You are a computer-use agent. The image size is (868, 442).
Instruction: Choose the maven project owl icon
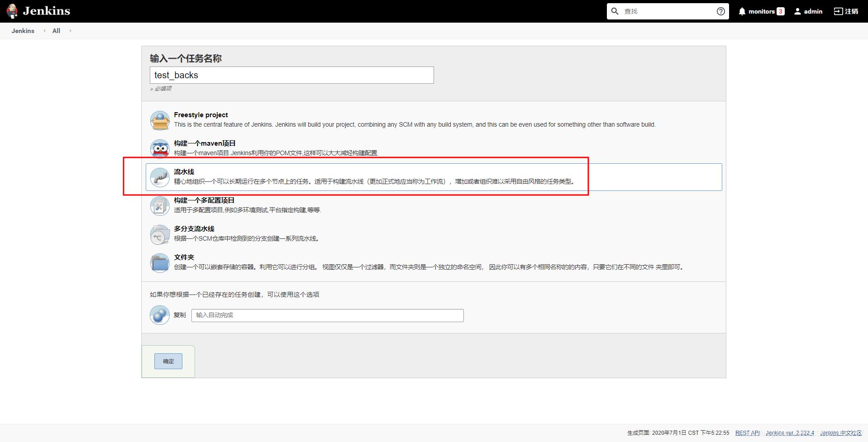click(160, 148)
